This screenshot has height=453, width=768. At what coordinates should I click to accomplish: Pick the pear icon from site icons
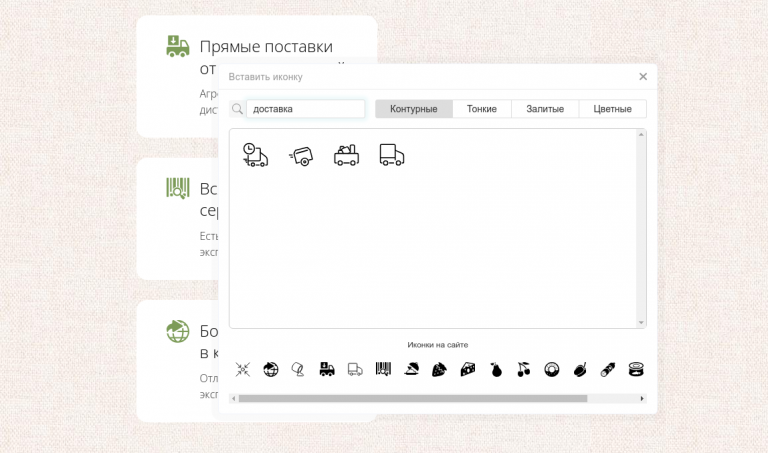pyautogui.click(x=495, y=370)
